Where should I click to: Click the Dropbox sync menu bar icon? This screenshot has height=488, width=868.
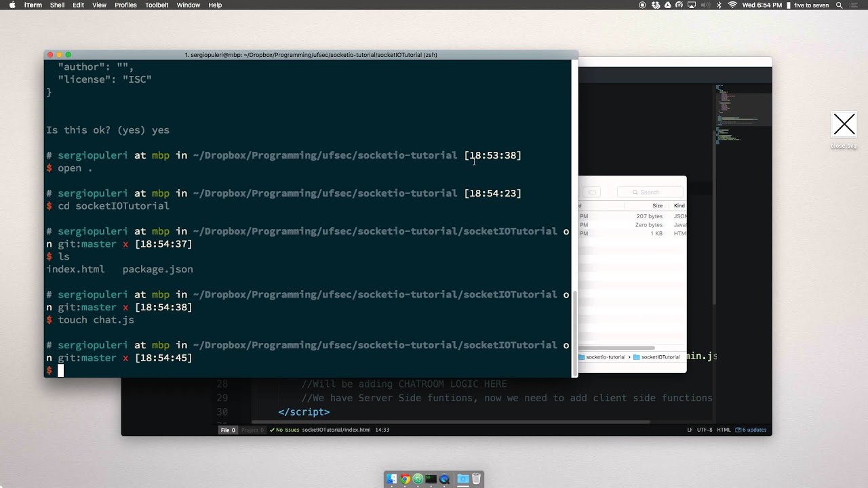pos(655,5)
